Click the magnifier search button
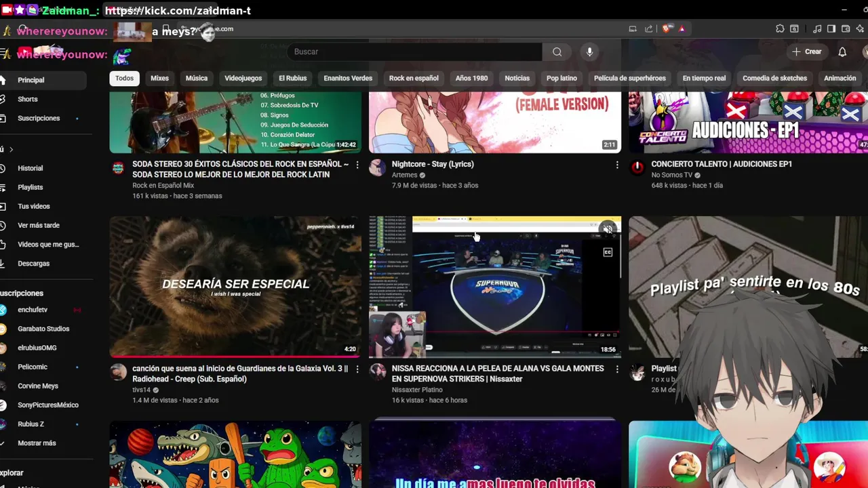Image resolution: width=868 pixels, height=488 pixels. click(x=557, y=52)
